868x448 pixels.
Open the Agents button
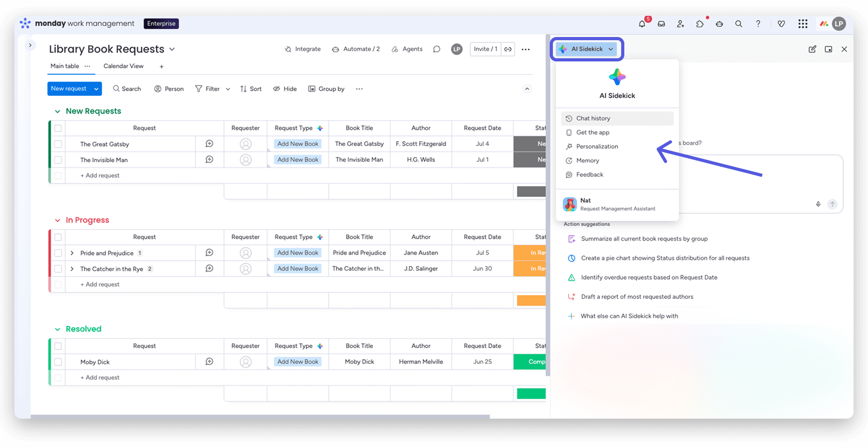(x=407, y=49)
